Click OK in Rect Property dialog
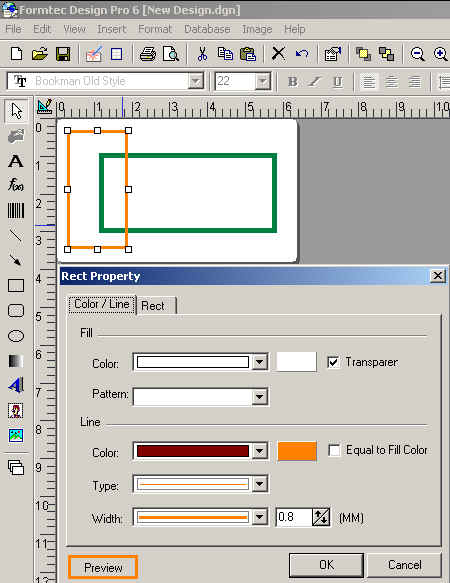The width and height of the screenshot is (450, 583). [x=326, y=565]
